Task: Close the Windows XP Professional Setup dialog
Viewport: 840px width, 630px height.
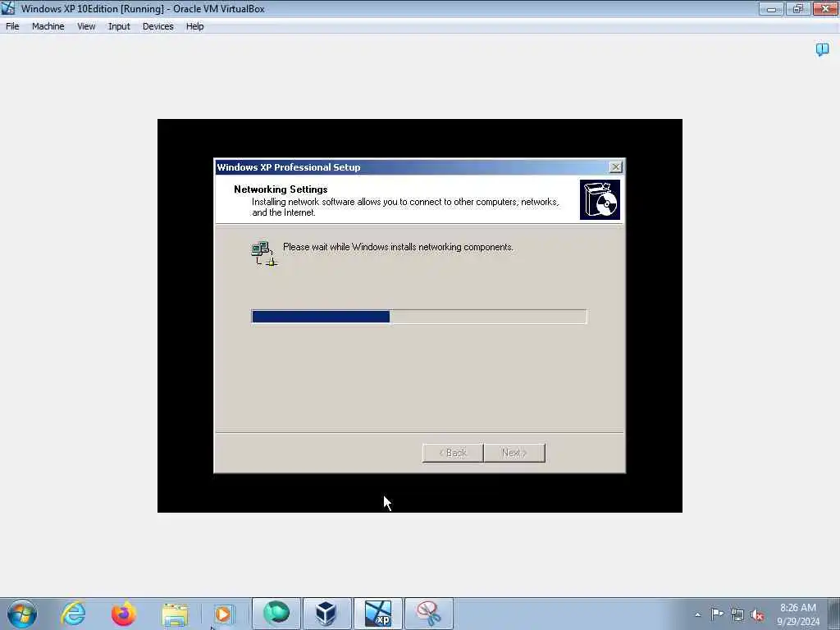Action: (x=616, y=167)
